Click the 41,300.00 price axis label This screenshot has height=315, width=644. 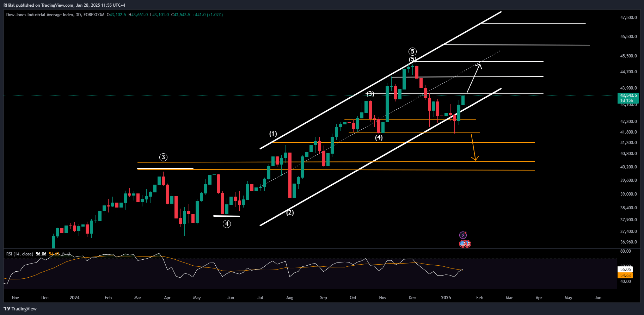[628, 143]
